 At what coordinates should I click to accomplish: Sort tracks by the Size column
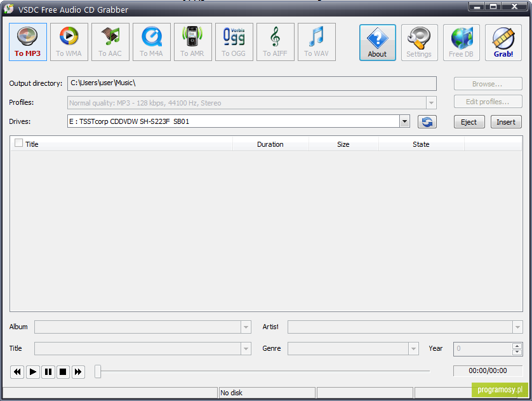click(x=343, y=144)
